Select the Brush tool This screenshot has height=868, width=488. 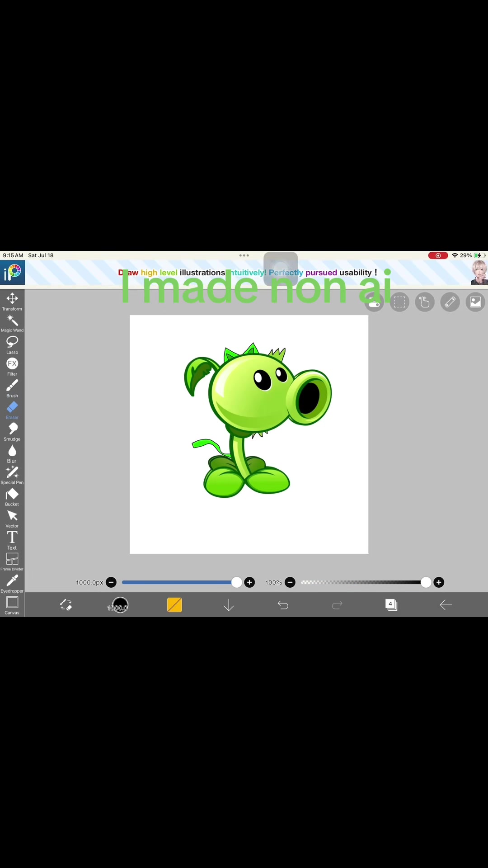12,389
